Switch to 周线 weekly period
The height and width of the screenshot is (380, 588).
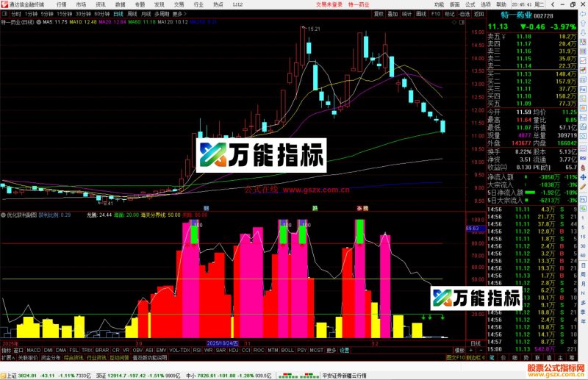[x=132, y=14]
